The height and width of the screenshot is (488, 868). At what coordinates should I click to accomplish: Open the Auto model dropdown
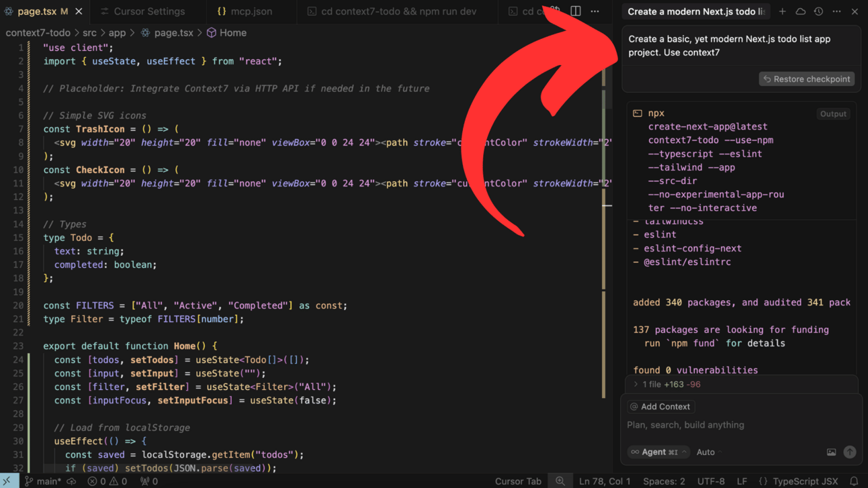click(x=709, y=452)
